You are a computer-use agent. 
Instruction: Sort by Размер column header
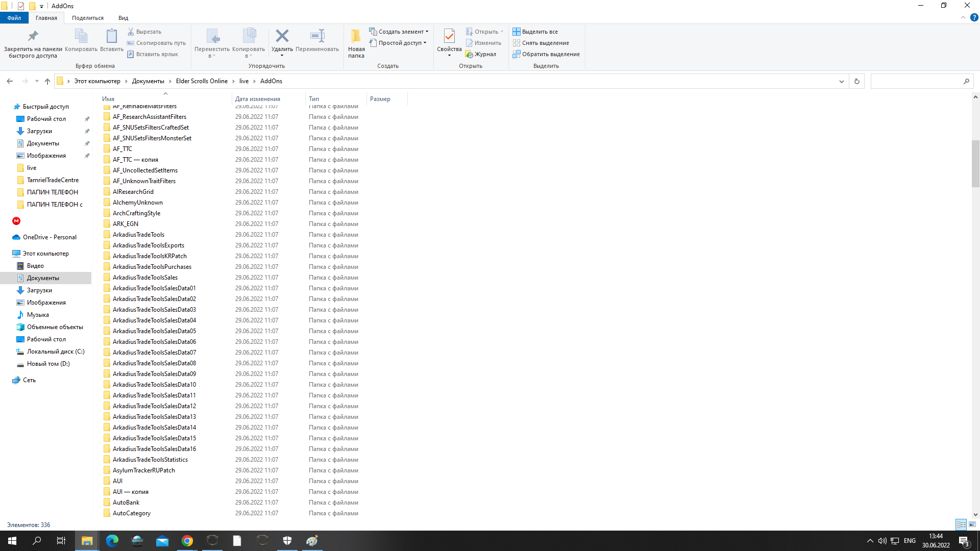coord(387,99)
